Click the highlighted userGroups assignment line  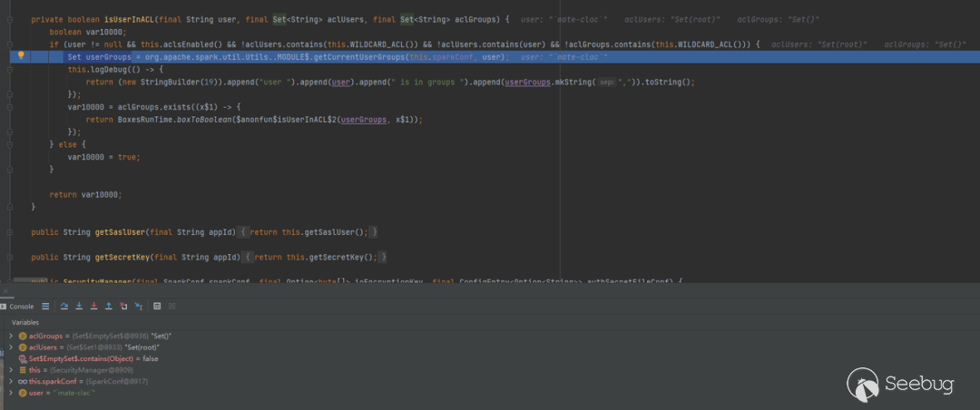[x=272, y=56]
